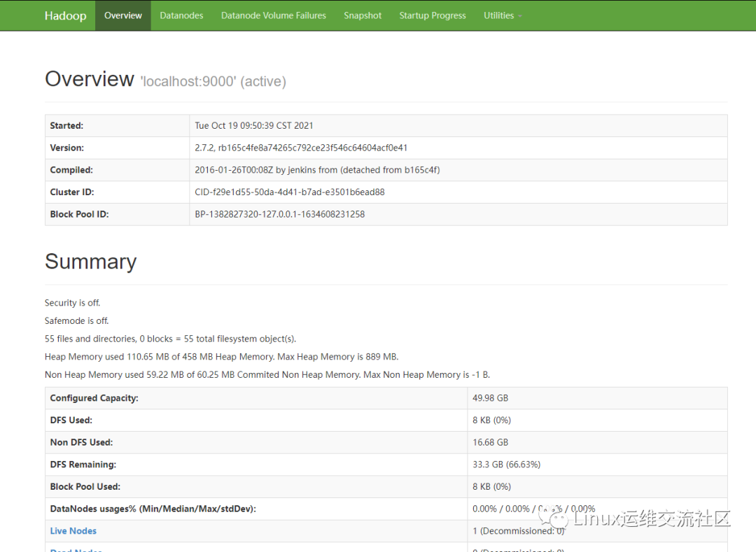The image size is (756, 552).
Task: Click the Block Pool Used: label
Action: click(x=85, y=487)
